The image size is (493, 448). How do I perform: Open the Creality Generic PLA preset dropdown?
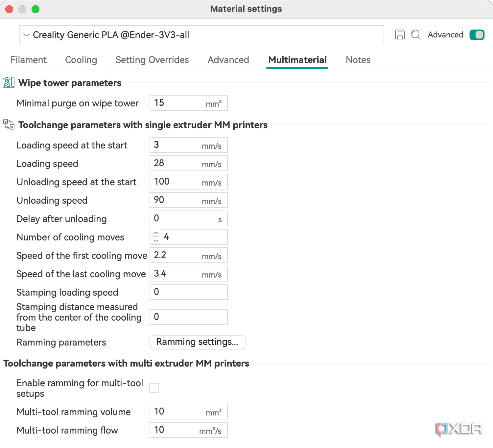tap(201, 35)
